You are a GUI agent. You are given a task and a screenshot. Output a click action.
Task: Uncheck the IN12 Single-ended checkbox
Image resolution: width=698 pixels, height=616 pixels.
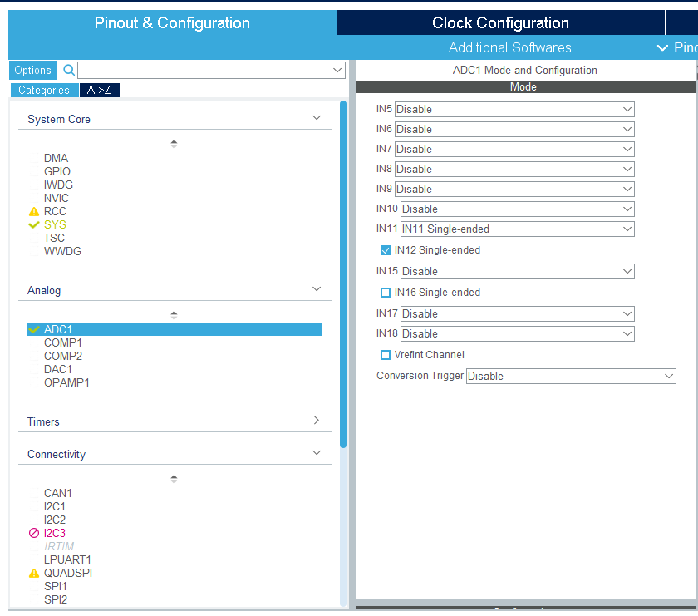click(x=386, y=250)
